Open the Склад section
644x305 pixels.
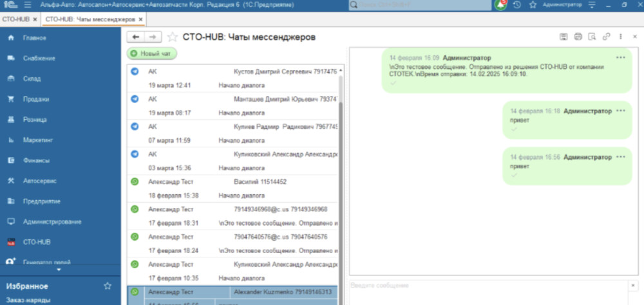point(32,79)
